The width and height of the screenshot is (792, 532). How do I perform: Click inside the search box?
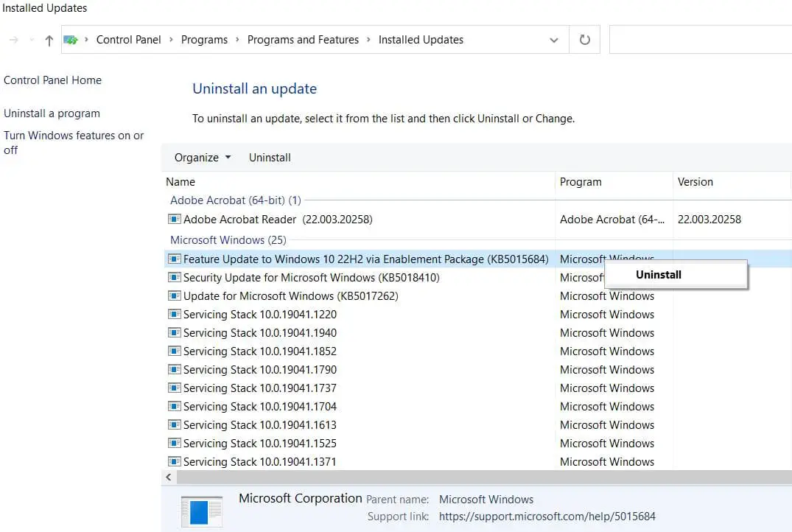[x=701, y=39]
